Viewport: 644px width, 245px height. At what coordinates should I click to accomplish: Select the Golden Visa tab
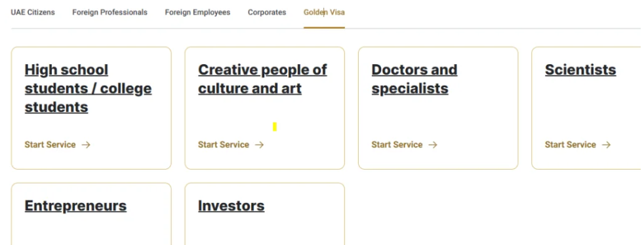click(324, 12)
